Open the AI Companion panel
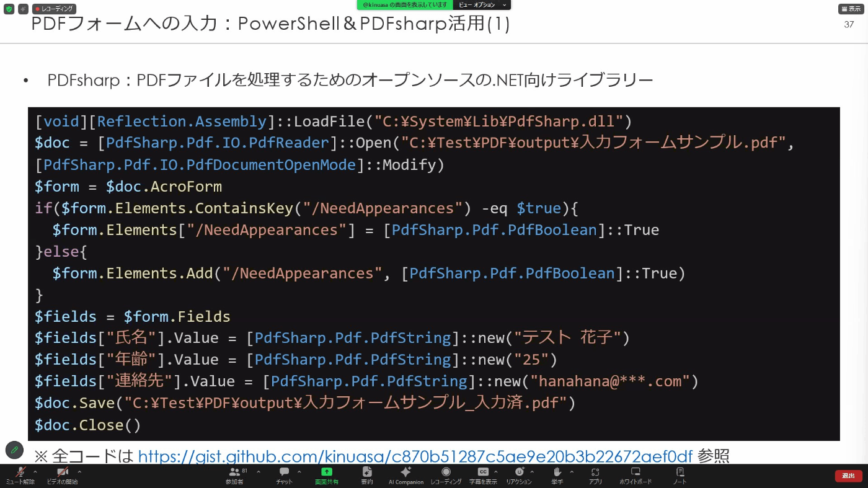Viewport: 868px width, 488px height. 406,476
